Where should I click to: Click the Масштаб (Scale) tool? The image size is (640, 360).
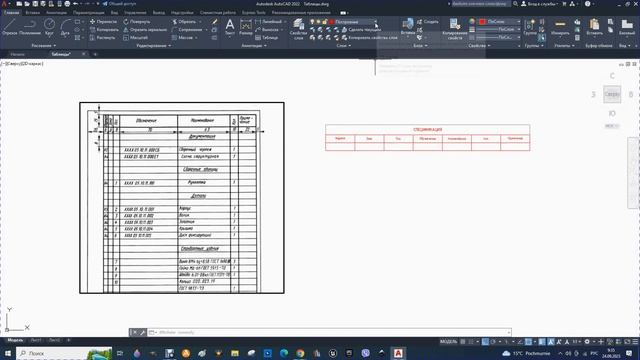(136, 38)
